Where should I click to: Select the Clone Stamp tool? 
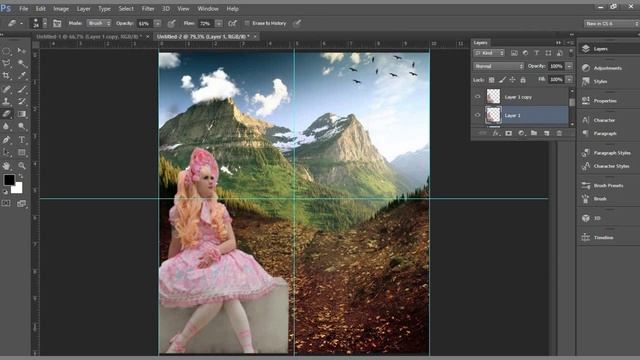point(7,101)
